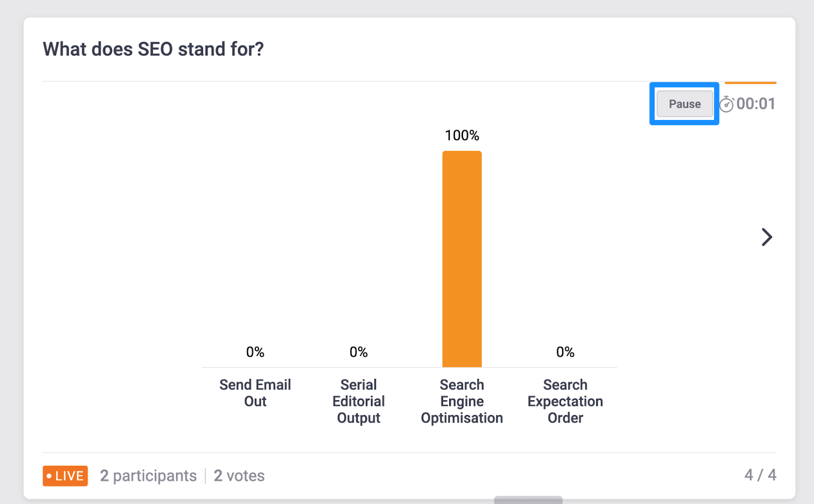The width and height of the screenshot is (814, 504).
Task: Click the 2 votes count
Action: tap(239, 476)
